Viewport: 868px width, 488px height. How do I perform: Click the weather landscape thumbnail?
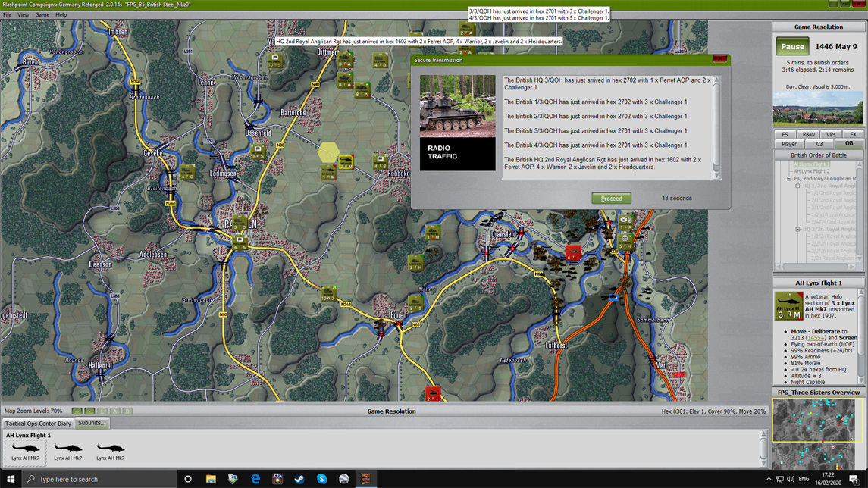click(x=818, y=108)
